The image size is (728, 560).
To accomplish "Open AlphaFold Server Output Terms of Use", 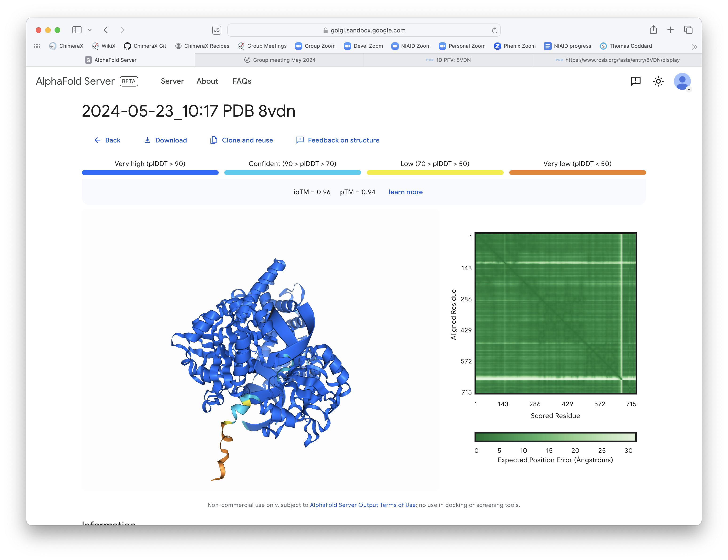I will coord(363,505).
